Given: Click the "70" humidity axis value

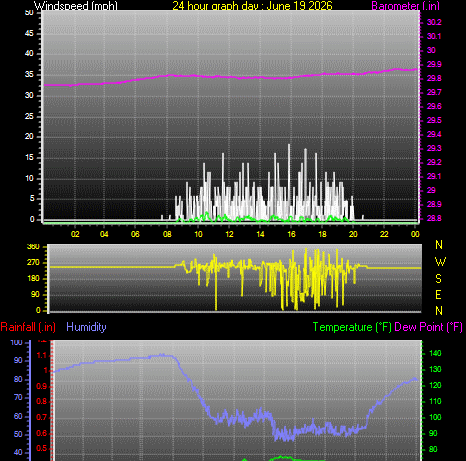Looking at the screenshot, I should (x=18, y=398).
